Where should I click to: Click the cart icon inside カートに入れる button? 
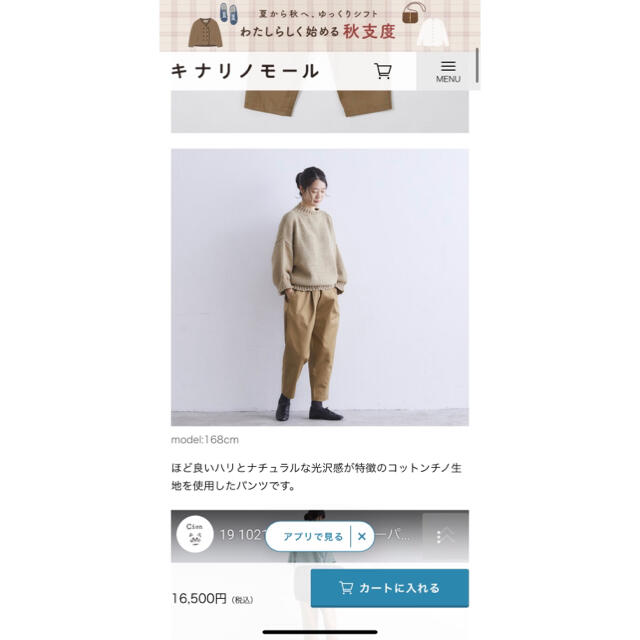tap(346, 588)
